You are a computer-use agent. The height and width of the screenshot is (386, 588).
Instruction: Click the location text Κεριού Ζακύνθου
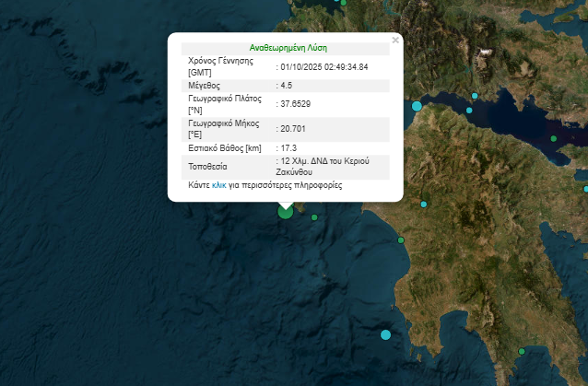tap(323, 167)
